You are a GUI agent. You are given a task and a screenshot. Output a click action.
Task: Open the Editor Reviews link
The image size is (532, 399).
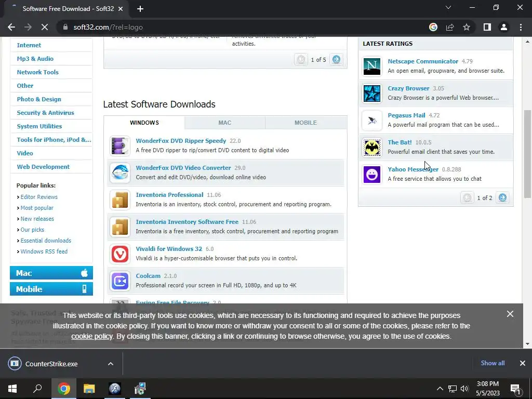click(39, 197)
